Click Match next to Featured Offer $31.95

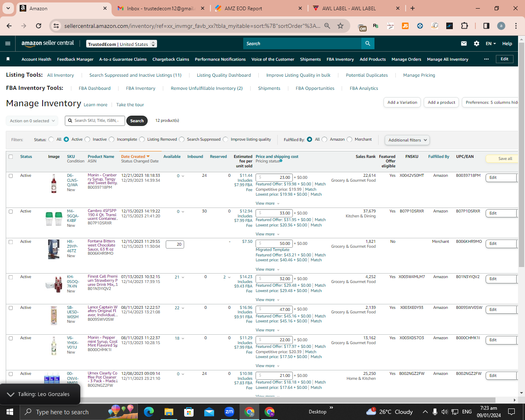tap(320, 220)
